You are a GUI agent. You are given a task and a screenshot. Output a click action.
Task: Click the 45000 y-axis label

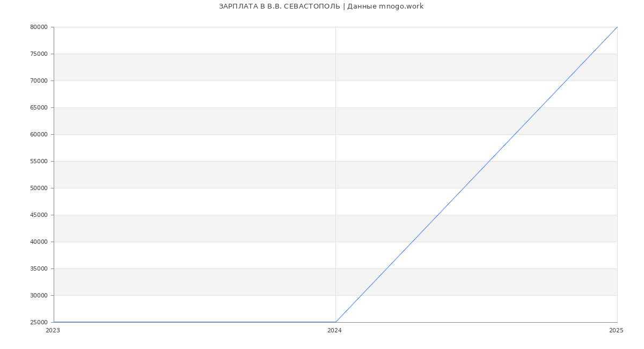pos(39,215)
